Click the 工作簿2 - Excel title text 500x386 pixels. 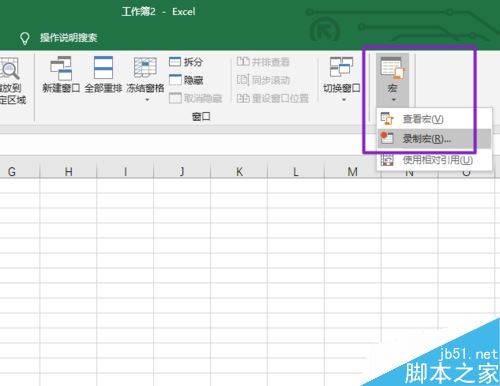click(159, 12)
